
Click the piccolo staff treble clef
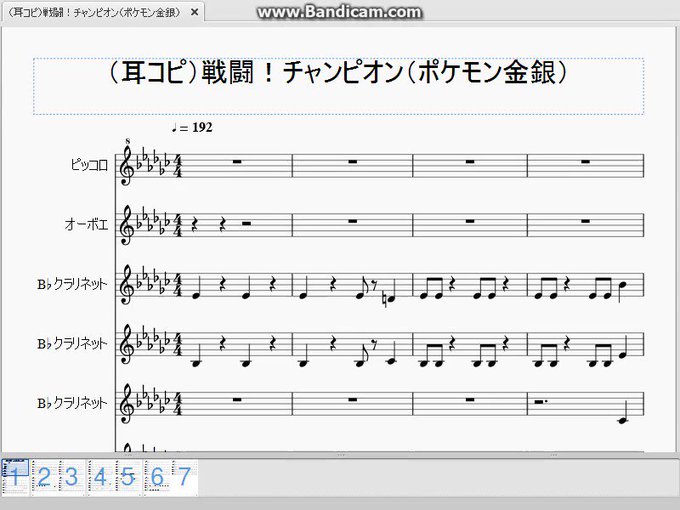pyautogui.click(x=126, y=165)
